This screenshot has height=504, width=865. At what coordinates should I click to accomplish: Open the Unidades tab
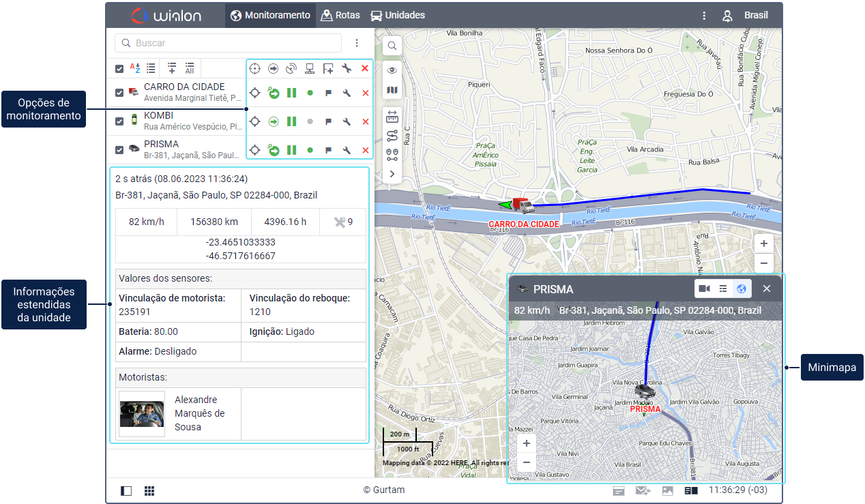397,15
